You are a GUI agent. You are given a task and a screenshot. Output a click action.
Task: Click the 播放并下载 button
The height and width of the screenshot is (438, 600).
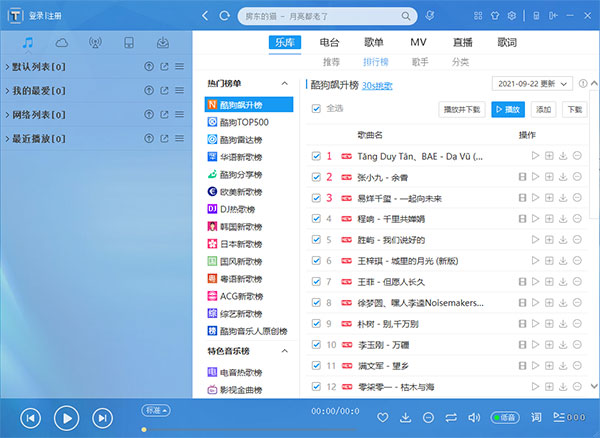coord(462,109)
